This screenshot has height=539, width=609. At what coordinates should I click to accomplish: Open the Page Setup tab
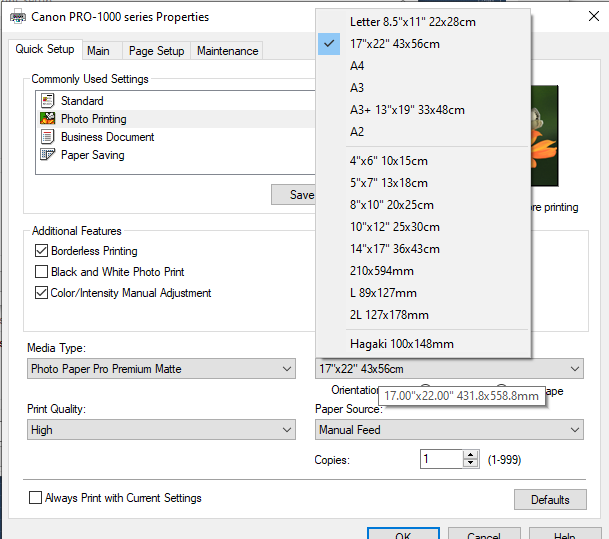click(x=156, y=51)
